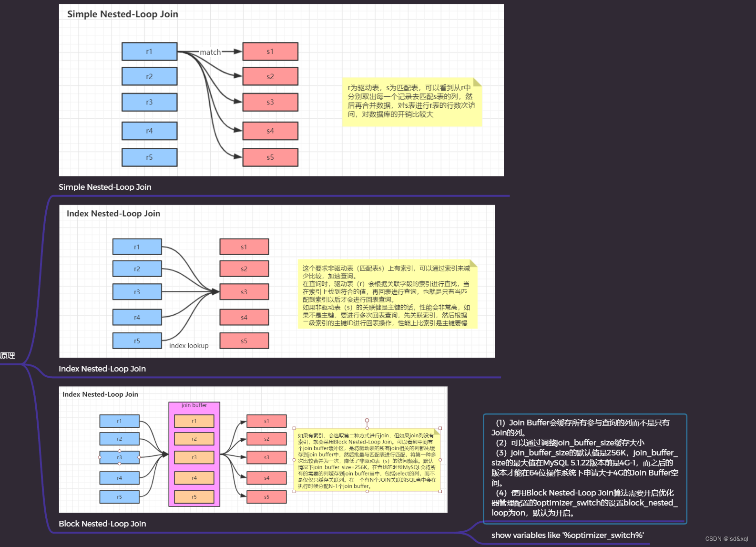Click the selected blue r3 box in Block diagram
756x547 pixels.
coord(120,457)
